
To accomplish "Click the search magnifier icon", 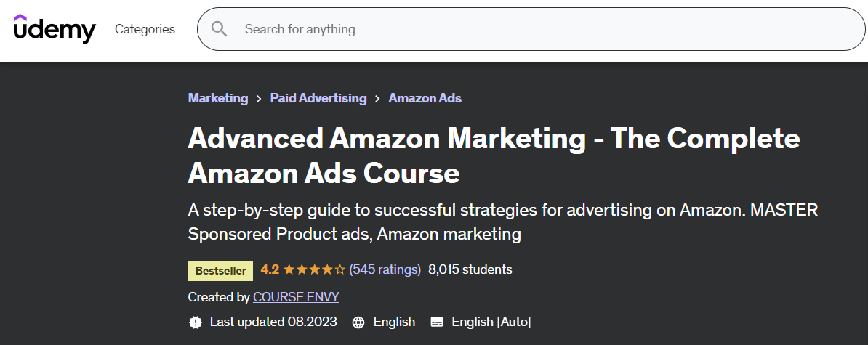I will pos(220,29).
